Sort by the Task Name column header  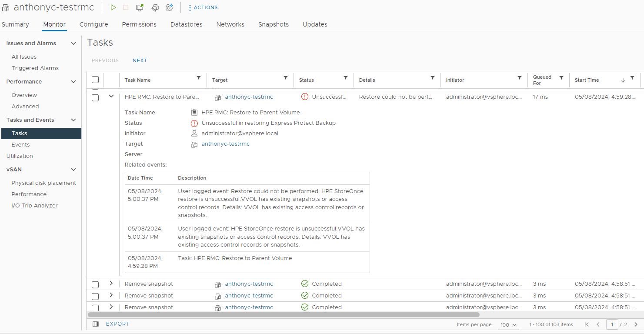pos(138,80)
